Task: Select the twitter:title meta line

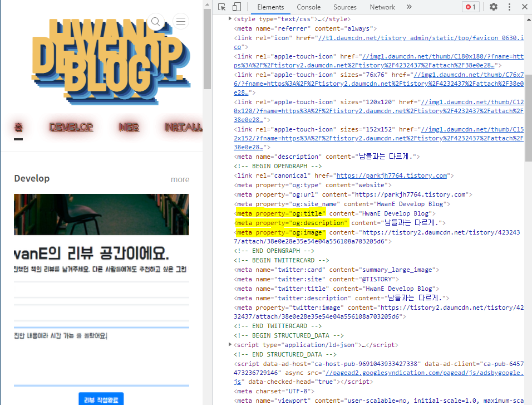Action: click(x=336, y=289)
